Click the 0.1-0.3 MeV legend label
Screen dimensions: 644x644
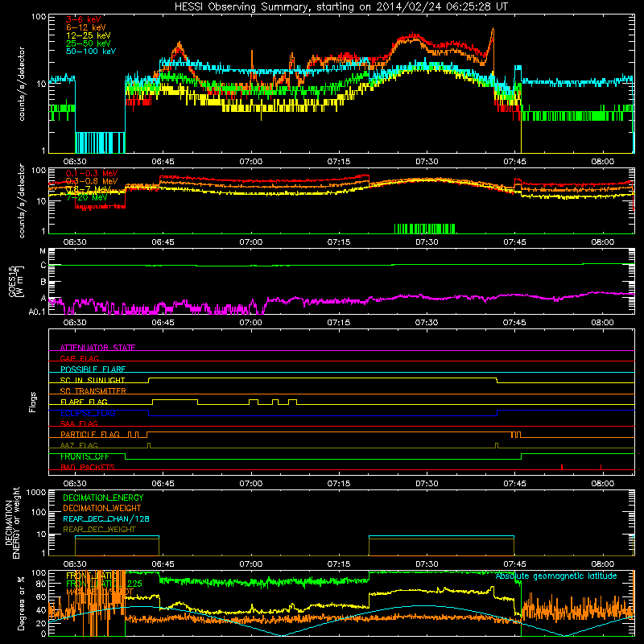click(92, 173)
